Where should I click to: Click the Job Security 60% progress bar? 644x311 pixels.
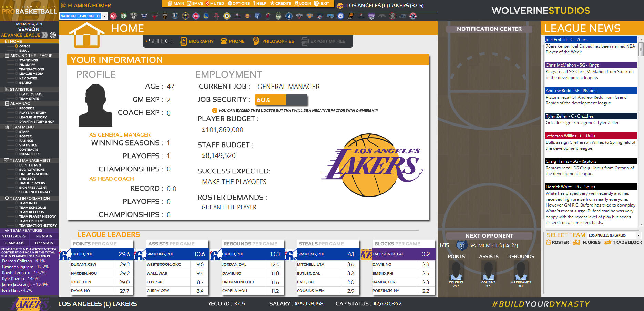281,100
